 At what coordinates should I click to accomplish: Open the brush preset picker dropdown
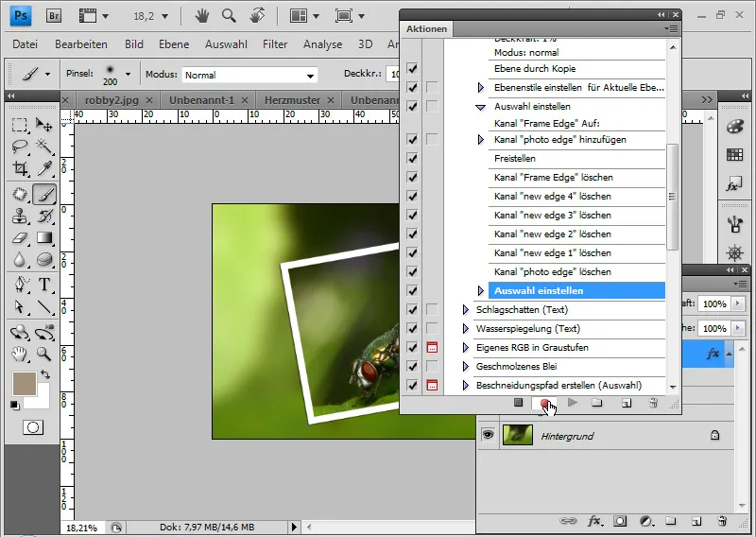(x=128, y=75)
